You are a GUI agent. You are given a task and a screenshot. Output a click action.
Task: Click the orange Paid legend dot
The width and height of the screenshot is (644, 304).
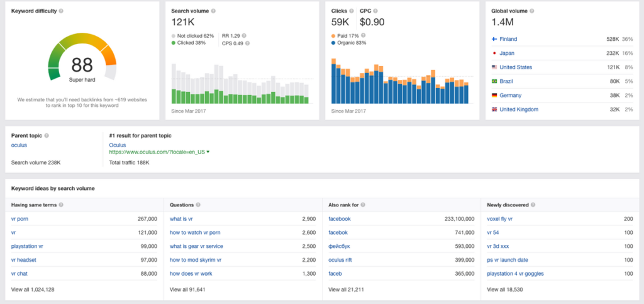click(x=333, y=36)
